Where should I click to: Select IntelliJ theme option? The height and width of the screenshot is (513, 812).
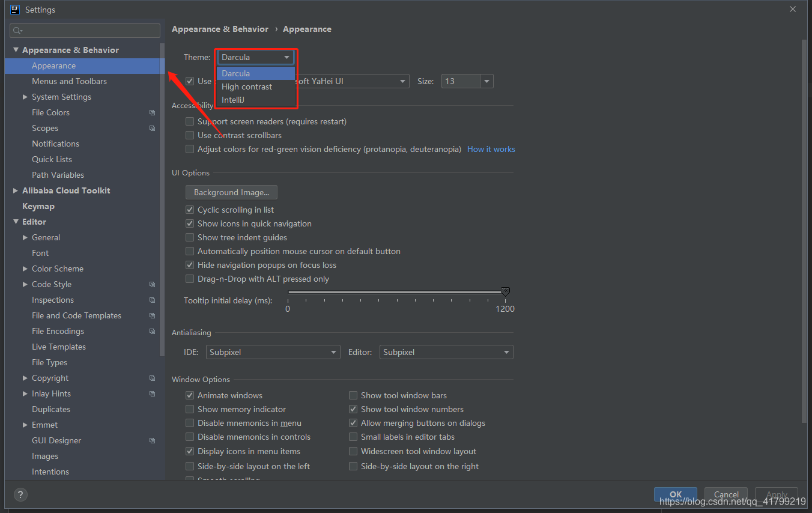256,100
